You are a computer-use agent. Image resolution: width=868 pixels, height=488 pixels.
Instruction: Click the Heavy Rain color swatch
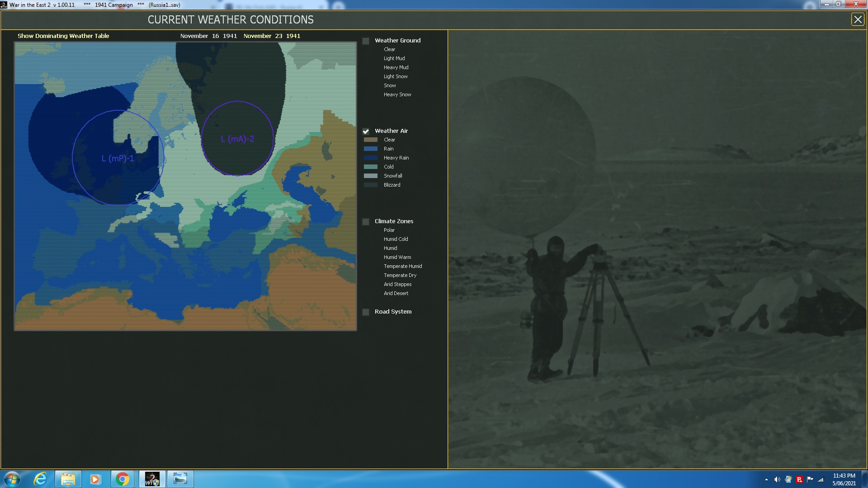(370, 158)
